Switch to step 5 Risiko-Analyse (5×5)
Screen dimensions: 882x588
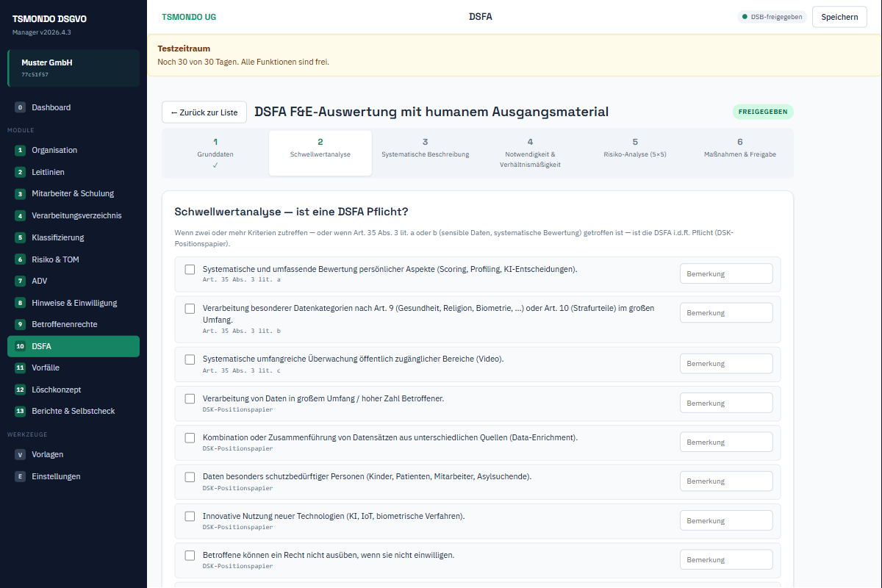click(x=635, y=153)
